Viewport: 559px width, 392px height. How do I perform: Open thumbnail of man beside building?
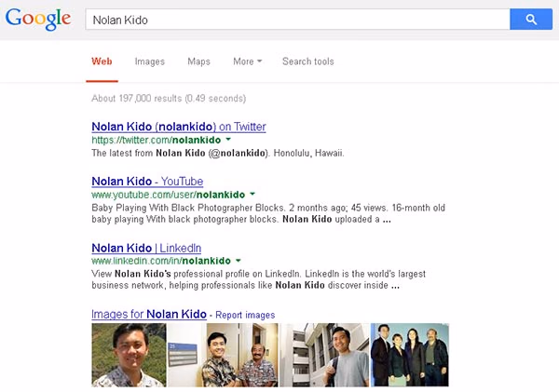pos(324,355)
